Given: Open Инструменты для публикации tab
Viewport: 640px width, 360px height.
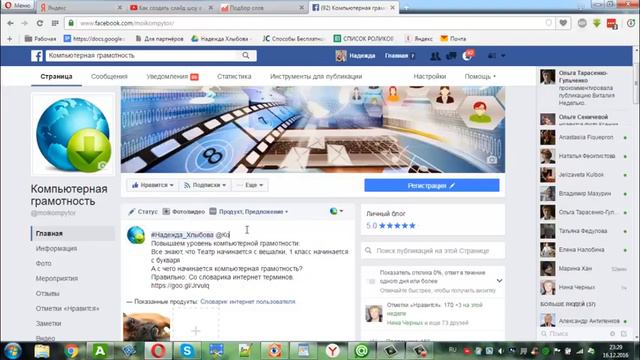Looking at the screenshot, I should (x=316, y=76).
